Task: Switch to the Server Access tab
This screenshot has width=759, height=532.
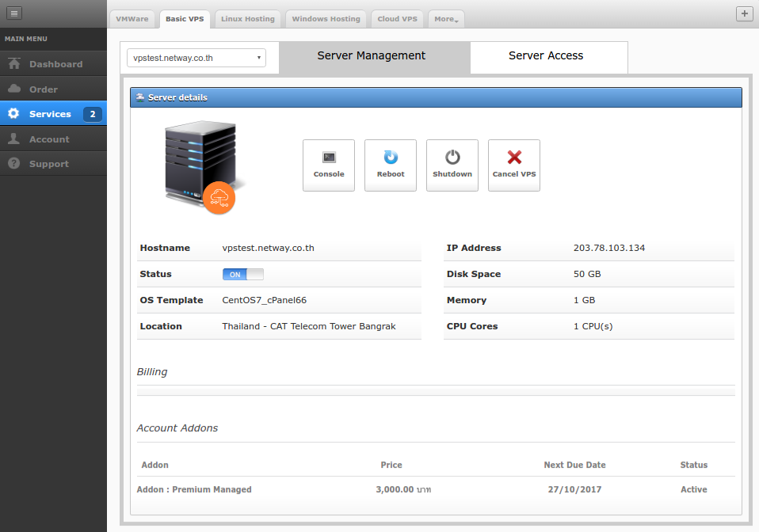Action: (x=546, y=55)
